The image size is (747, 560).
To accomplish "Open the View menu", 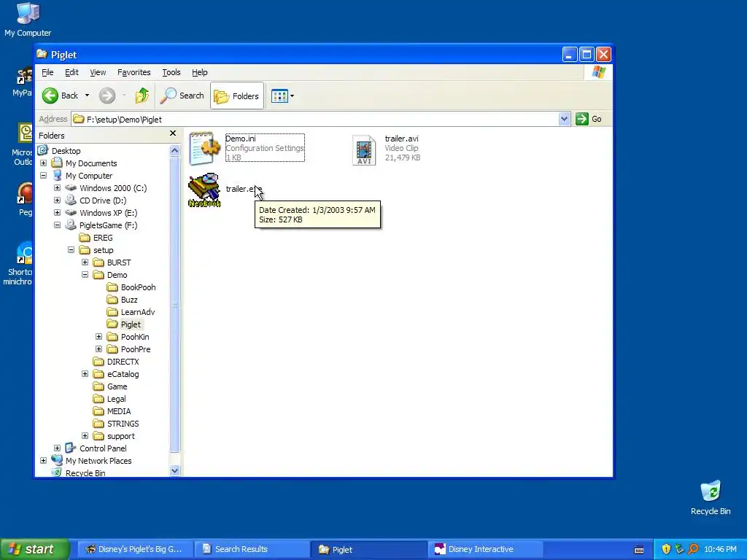I will (98, 72).
